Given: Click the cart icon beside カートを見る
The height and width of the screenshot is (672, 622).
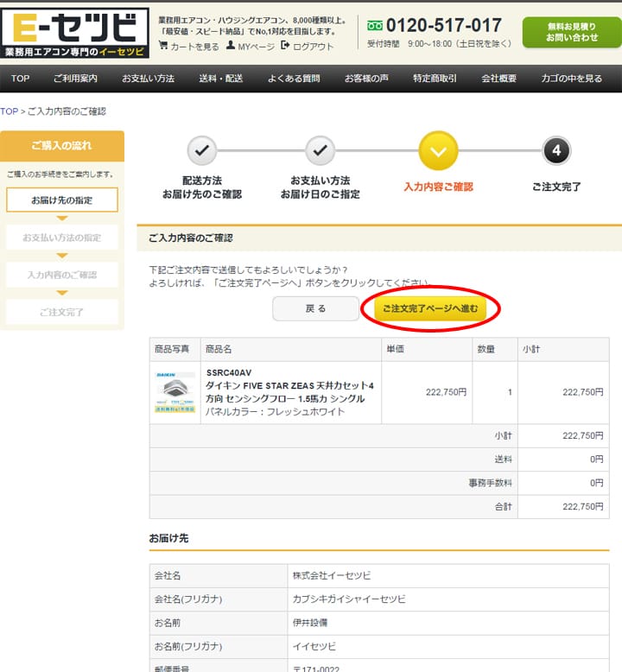Looking at the screenshot, I should click(163, 45).
